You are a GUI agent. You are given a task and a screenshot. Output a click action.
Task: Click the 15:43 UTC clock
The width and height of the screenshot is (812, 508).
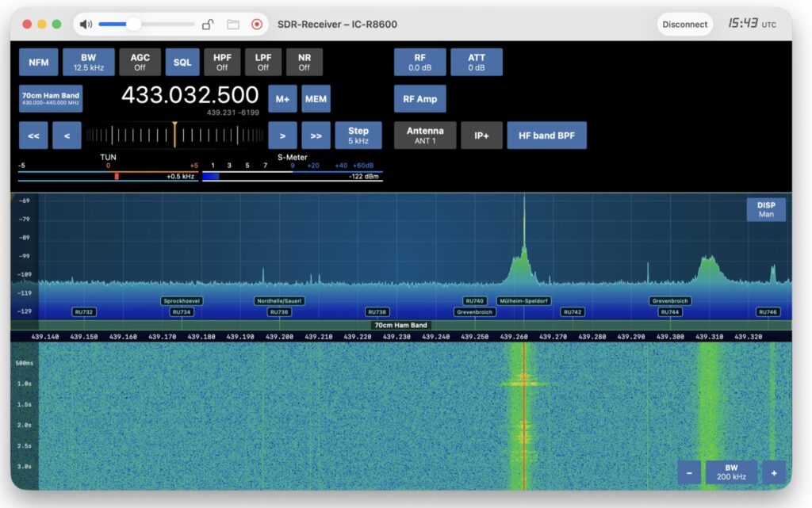[752, 24]
